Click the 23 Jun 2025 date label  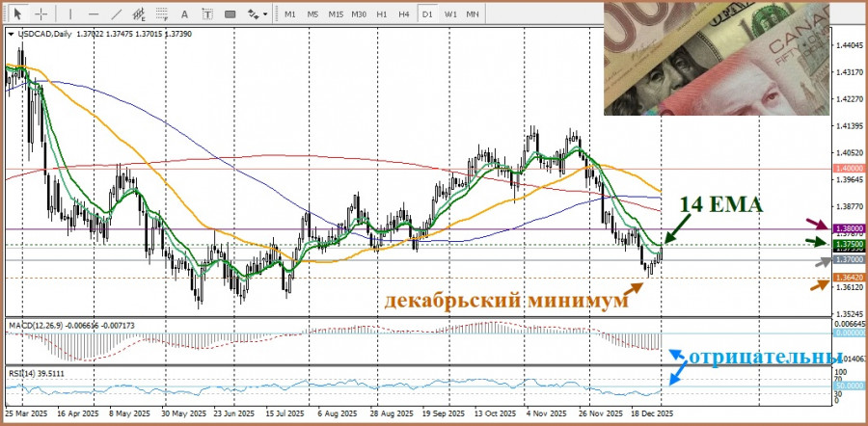[x=234, y=413]
